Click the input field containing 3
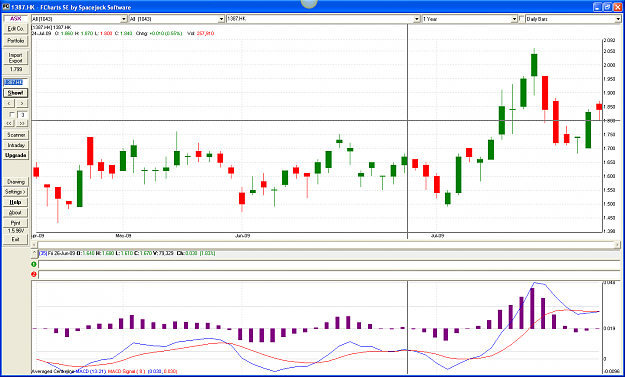The width and height of the screenshot is (625, 377). tap(22, 115)
